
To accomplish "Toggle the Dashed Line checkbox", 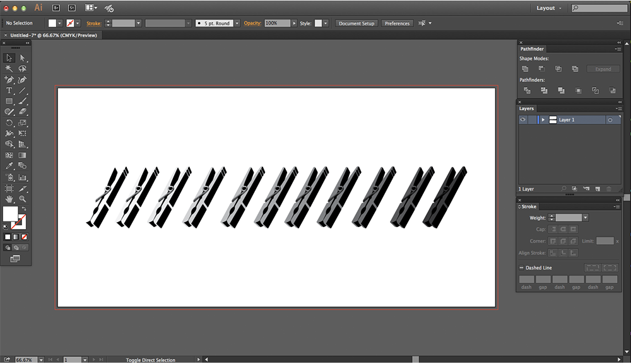I will (521, 267).
